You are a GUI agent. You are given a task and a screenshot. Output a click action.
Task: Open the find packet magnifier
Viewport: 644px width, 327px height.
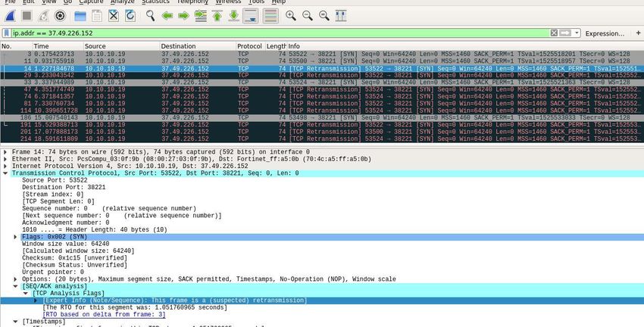(x=151, y=16)
